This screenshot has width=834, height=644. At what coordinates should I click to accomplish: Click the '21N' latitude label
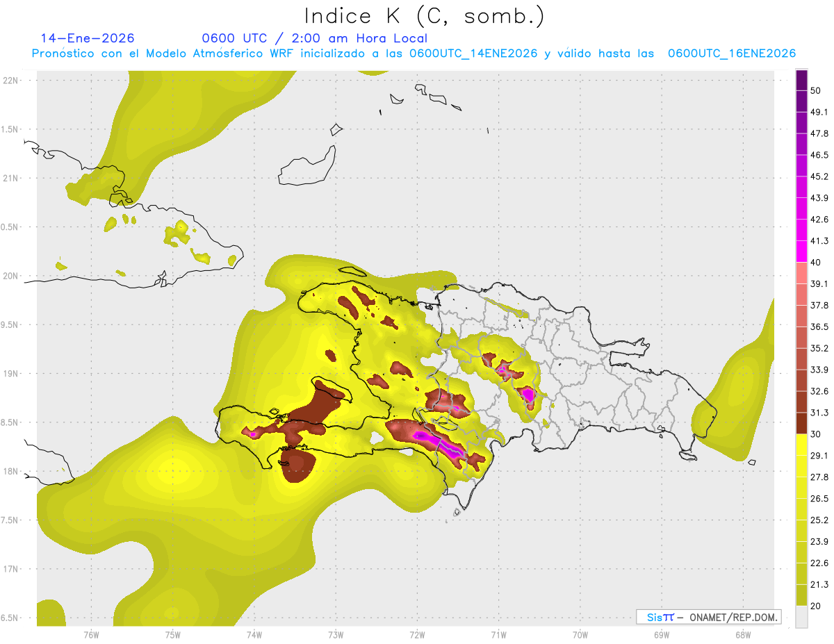(10, 178)
